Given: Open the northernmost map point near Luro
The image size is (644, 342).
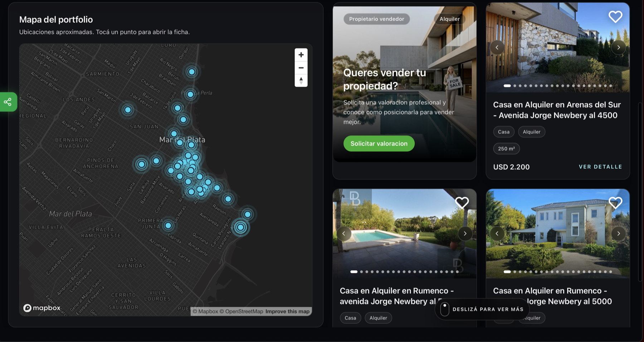Looking at the screenshot, I should pyautogui.click(x=192, y=72).
